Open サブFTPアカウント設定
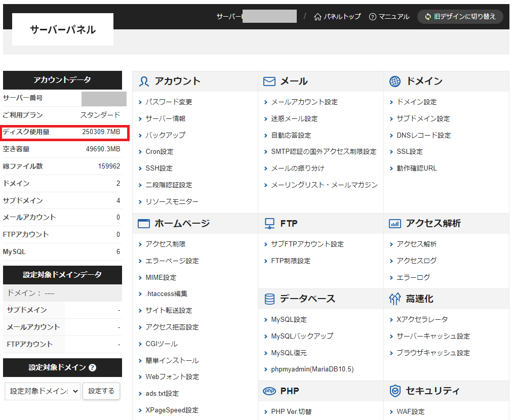 coord(307,244)
